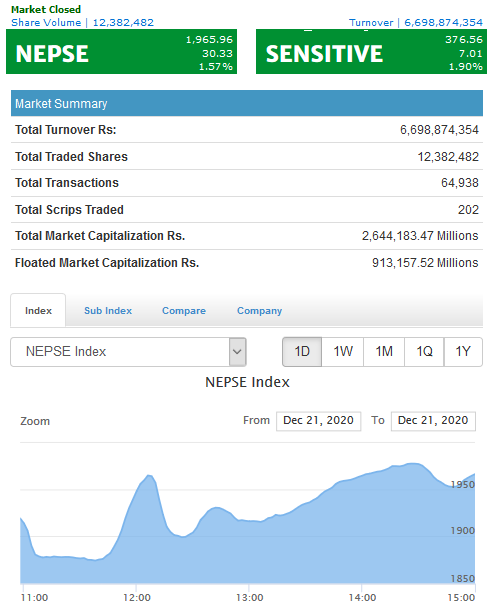The height and width of the screenshot is (603, 487).
Task: Click the Zoom label above chart
Action: click(x=35, y=421)
